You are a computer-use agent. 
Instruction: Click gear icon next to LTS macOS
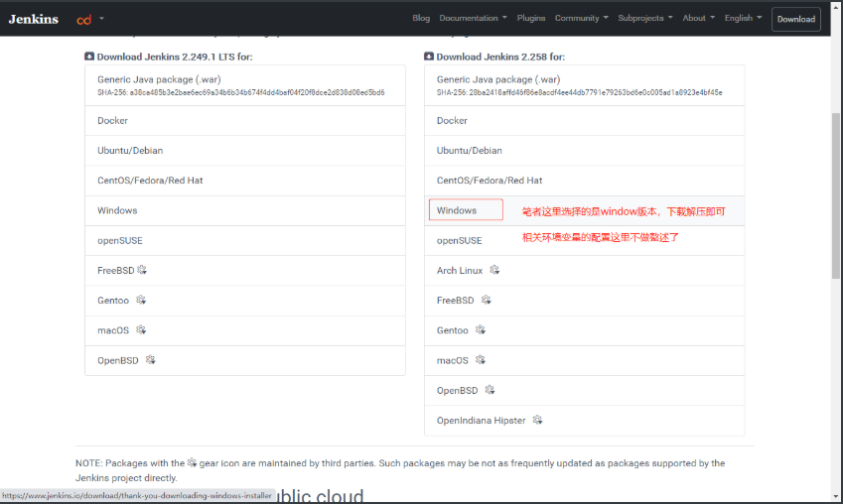(x=141, y=330)
